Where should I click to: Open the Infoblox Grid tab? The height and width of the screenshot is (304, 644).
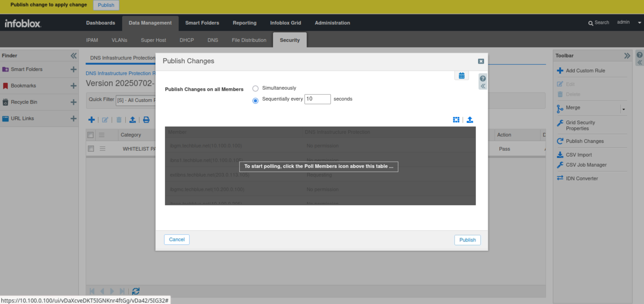click(286, 23)
